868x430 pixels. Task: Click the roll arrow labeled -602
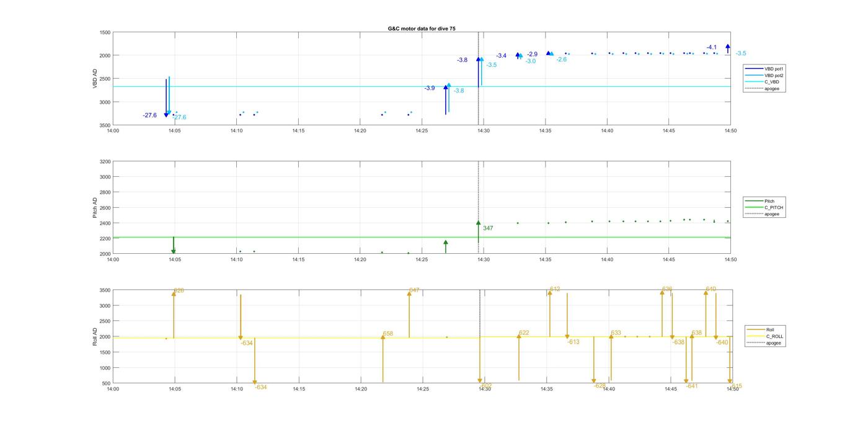[x=479, y=361]
